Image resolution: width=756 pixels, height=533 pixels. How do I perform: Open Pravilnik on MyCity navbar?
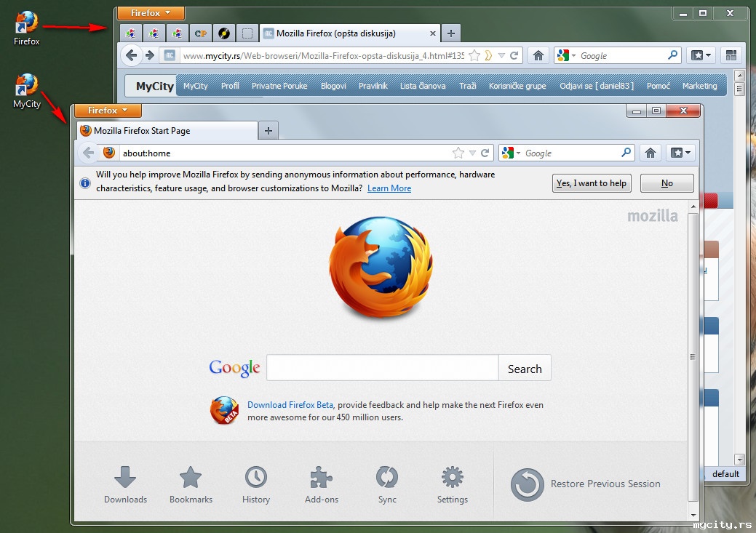click(373, 86)
